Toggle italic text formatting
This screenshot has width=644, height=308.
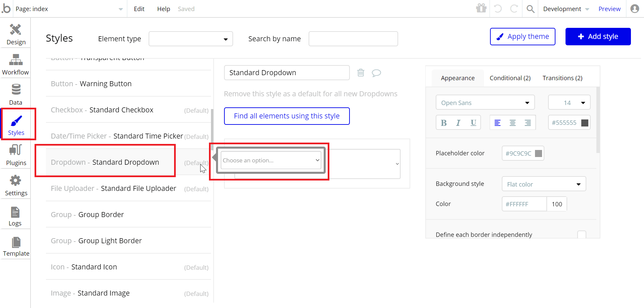point(458,123)
